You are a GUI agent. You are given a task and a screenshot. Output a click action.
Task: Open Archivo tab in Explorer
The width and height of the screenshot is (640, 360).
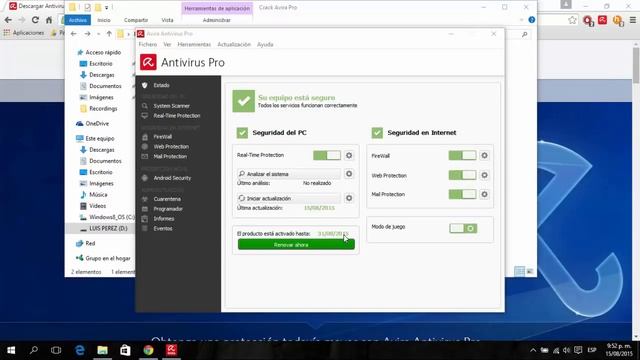click(78, 20)
